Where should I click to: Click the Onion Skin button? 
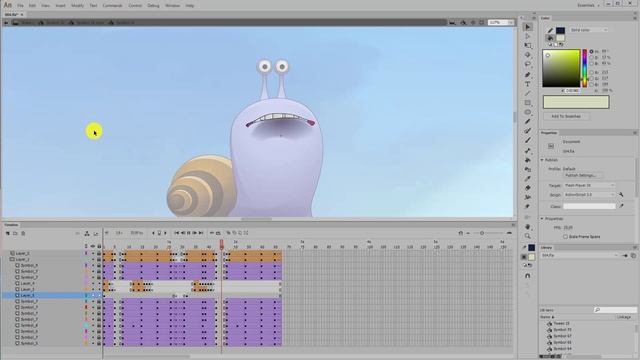pyautogui.click(x=229, y=233)
